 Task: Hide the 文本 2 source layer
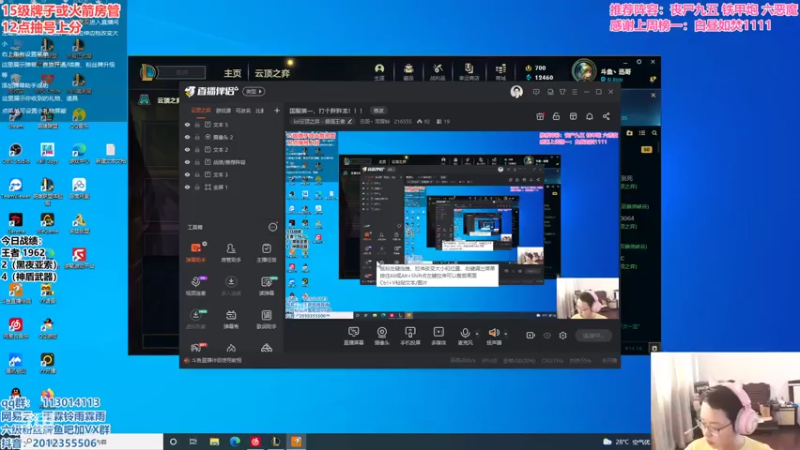[187, 149]
